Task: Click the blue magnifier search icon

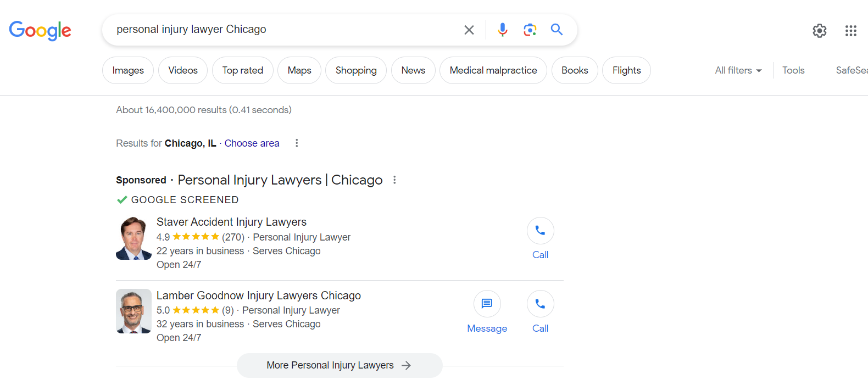Action: [x=557, y=30]
